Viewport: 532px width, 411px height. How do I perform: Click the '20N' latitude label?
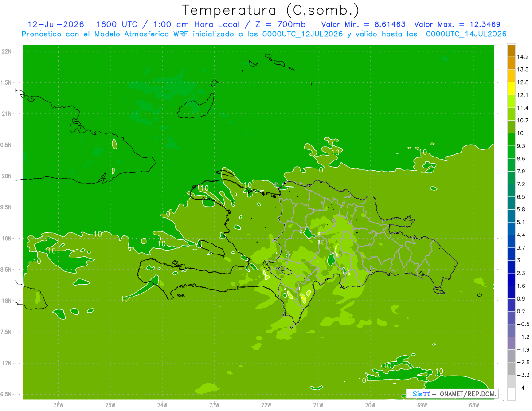8,176
